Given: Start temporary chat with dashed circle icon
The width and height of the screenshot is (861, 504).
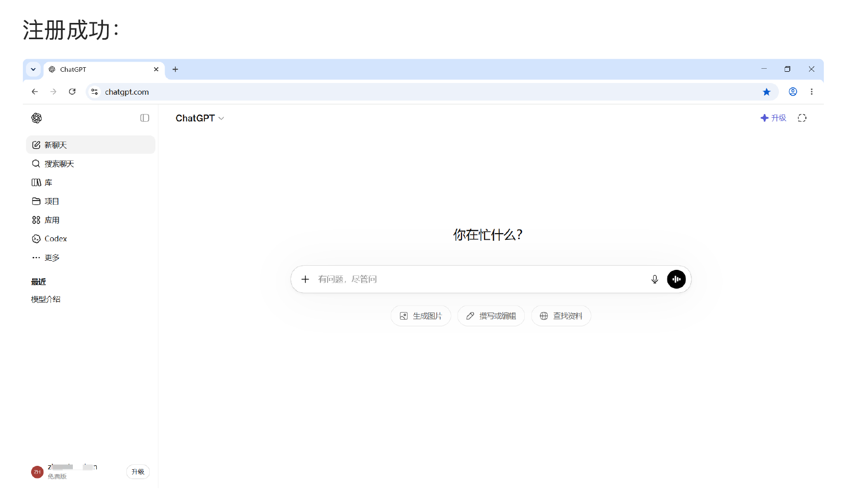Looking at the screenshot, I should click(802, 118).
